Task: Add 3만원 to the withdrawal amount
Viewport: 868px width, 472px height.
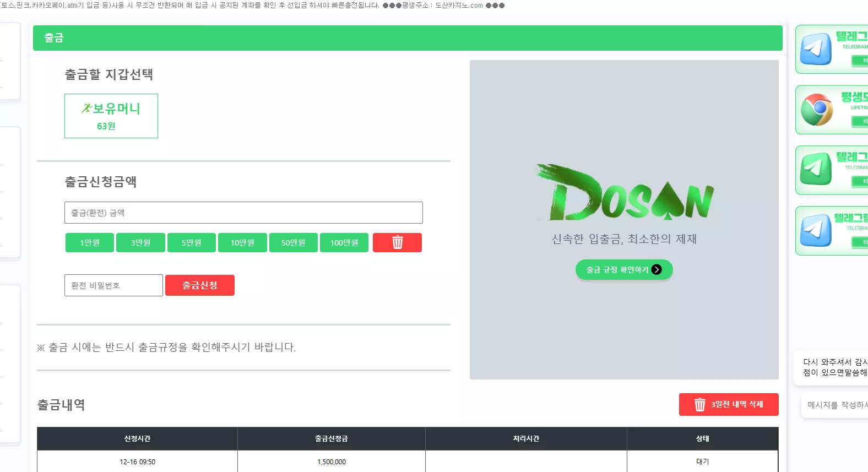Action: (140, 242)
